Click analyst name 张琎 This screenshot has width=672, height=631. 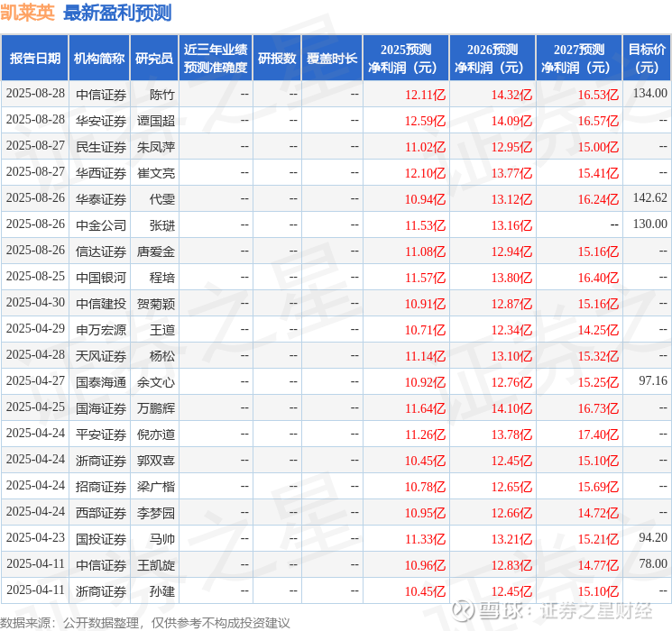[162, 225]
